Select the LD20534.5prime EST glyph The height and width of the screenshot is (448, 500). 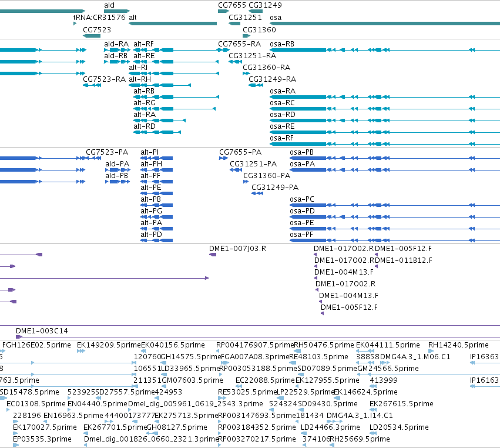tap(373, 433)
